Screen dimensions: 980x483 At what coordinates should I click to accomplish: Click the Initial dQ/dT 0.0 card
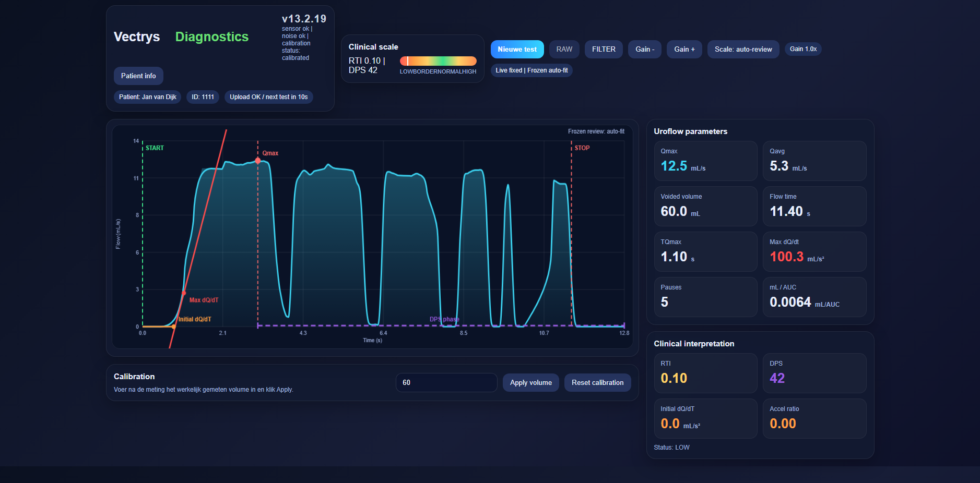[705, 418]
